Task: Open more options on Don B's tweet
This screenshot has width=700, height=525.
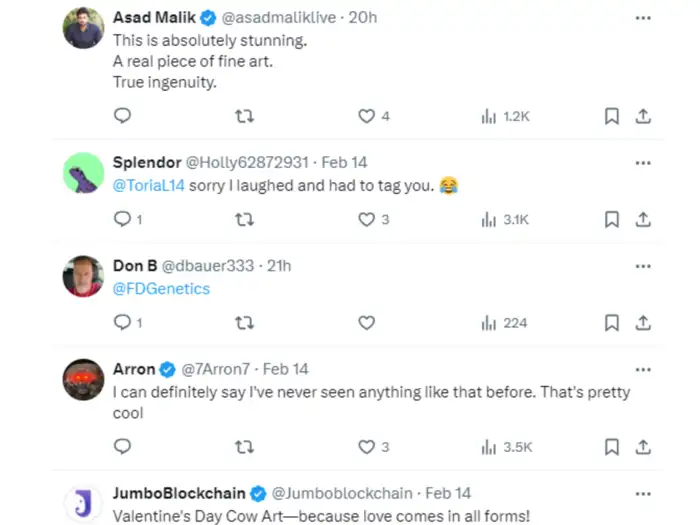Action: [x=643, y=266]
